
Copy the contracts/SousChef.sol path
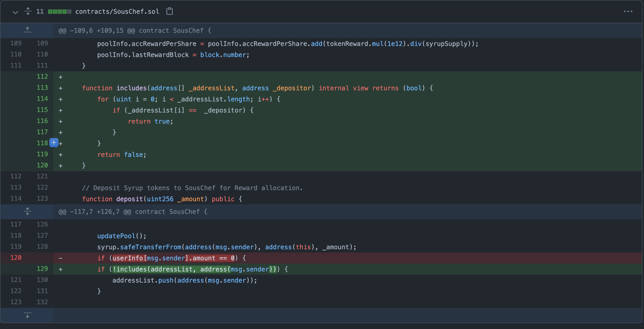click(x=170, y=11)
